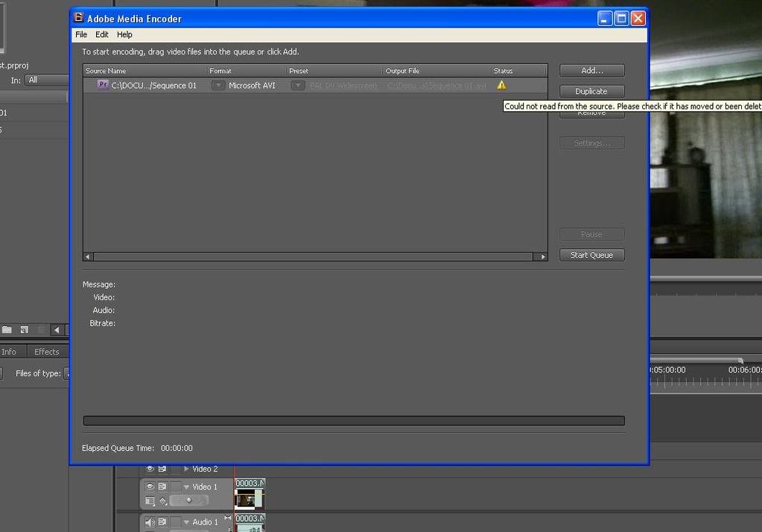
Task: Open the PAL DV Widescreen preset dropdown
Action: (298, 85)
